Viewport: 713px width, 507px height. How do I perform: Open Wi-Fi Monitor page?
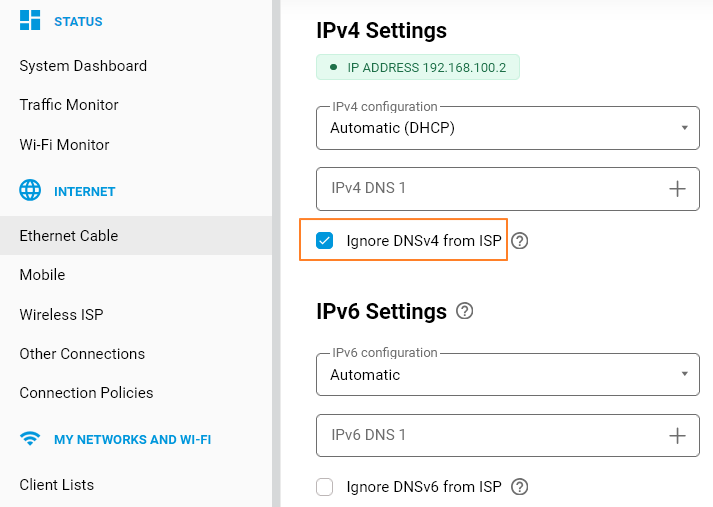[64, 145]
